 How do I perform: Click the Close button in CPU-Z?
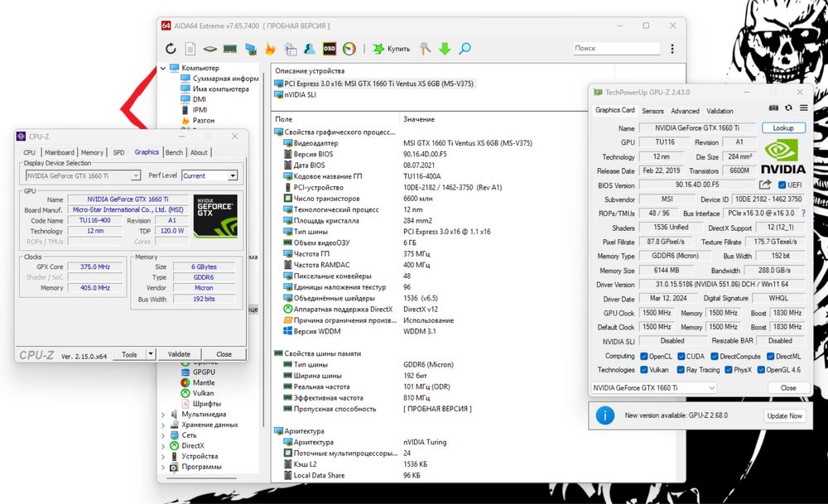[224, 354]
